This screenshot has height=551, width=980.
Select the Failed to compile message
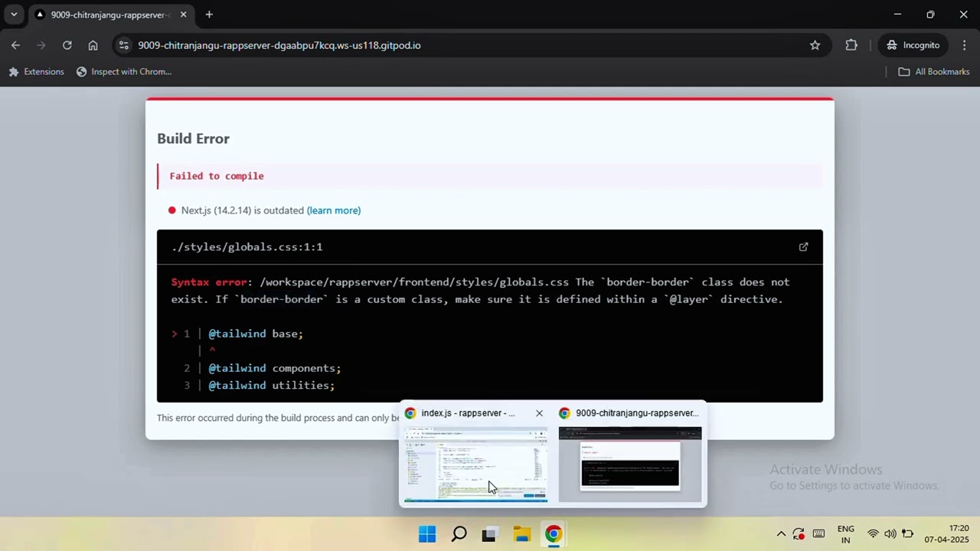[x=217, y=176]
